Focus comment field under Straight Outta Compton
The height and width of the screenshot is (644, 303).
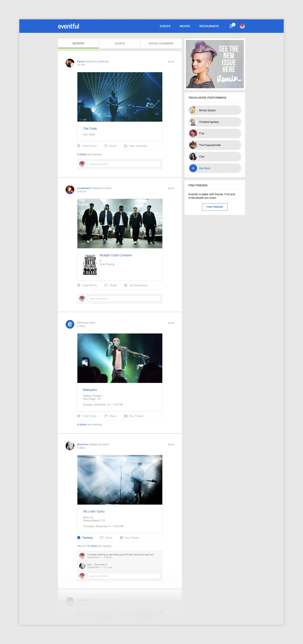[124, 299]
